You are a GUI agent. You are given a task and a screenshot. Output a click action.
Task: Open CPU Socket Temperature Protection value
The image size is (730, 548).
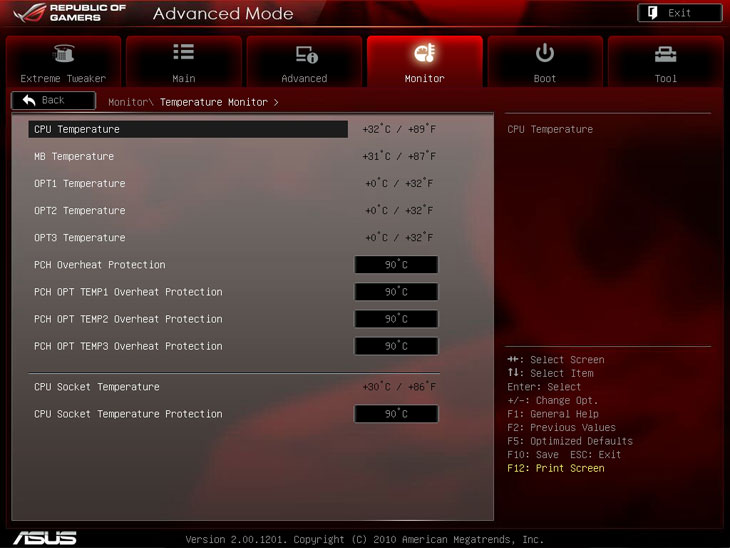396,414
